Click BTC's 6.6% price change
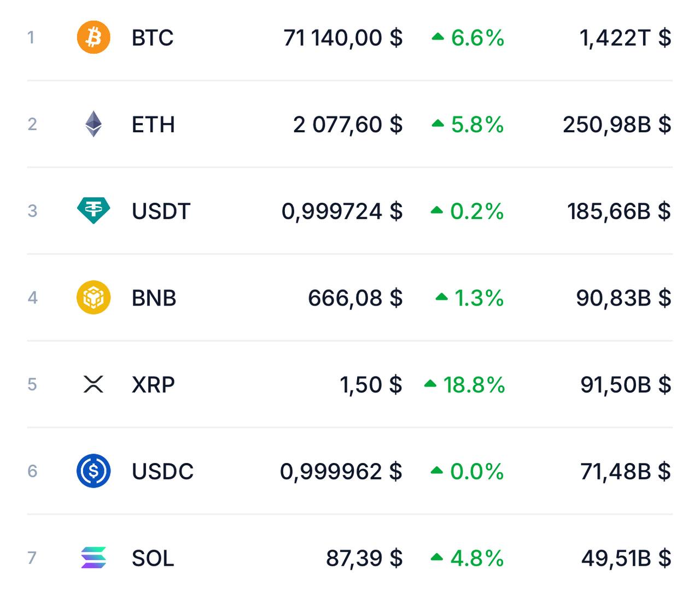The height and width of the screenshot is (598, 700). pos(477,38)
